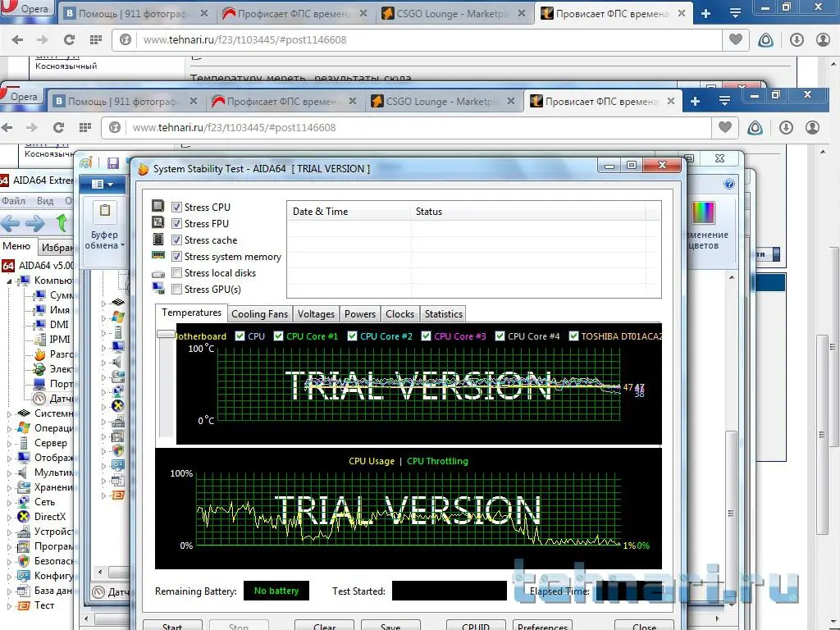The height and width of the screenshot is (630, 840).
Task: Click the temperature graph vertical slider handle
Action: coord(166,335)
